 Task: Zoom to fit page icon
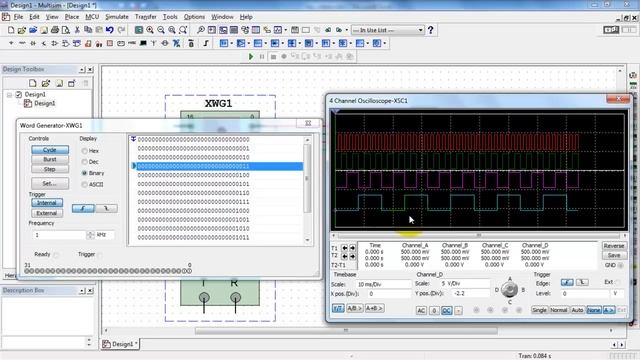click(x=183, y=30)
